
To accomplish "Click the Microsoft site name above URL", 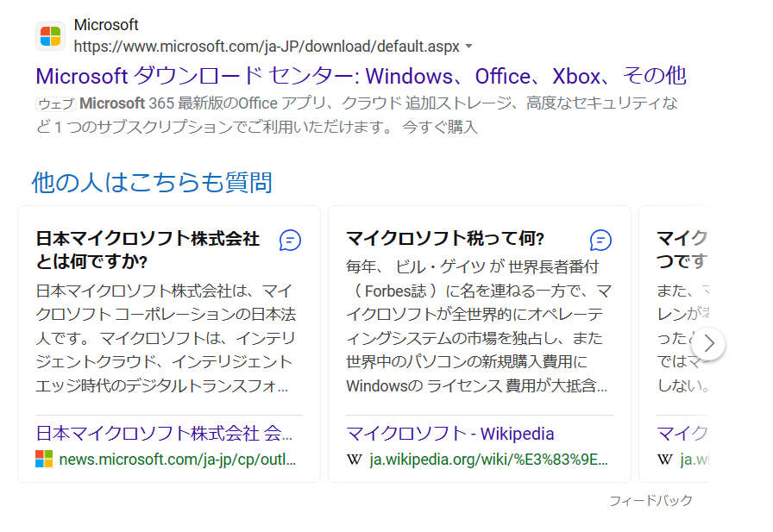I will [106, 25].
